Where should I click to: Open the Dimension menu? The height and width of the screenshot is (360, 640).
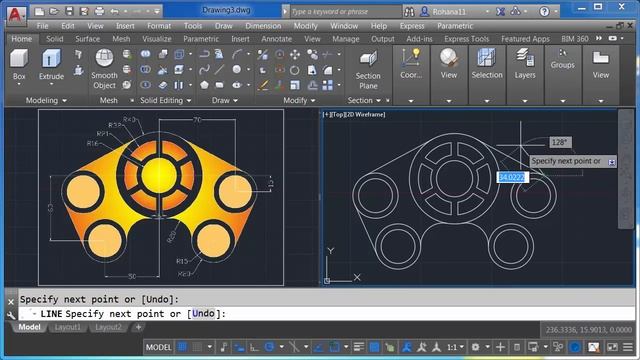[x=263, y=26]
